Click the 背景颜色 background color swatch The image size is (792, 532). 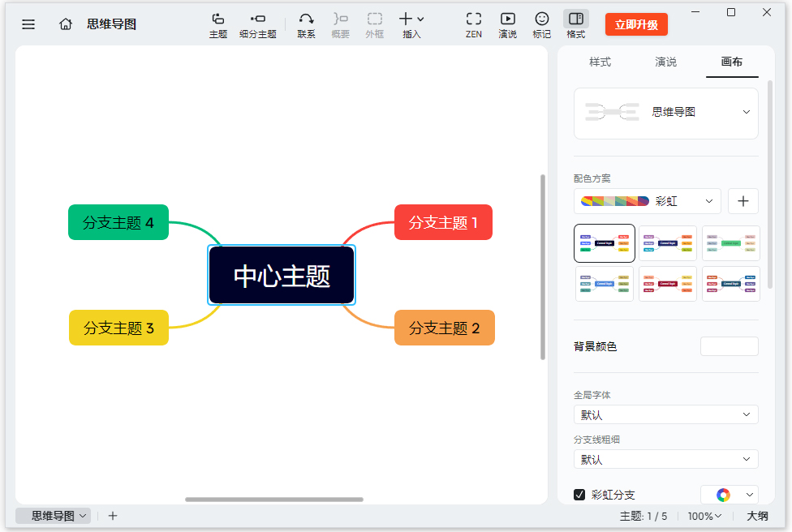pyautogui.click(x=729, y=345)
